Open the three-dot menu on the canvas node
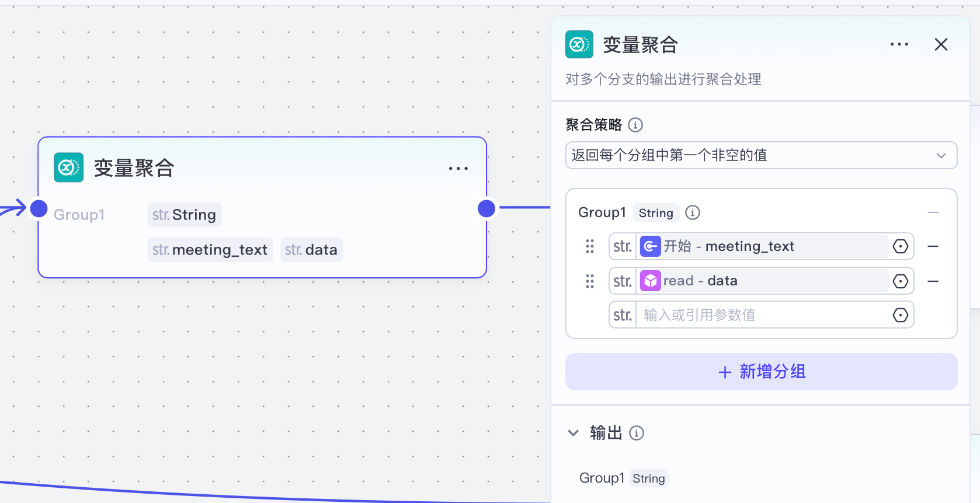The width and height of the screenshot is (980, 503). (x=458, y=169)
